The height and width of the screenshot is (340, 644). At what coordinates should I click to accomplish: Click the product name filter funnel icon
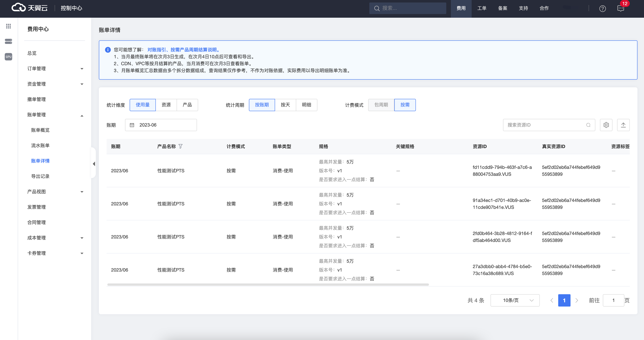[x=180, y=146]
